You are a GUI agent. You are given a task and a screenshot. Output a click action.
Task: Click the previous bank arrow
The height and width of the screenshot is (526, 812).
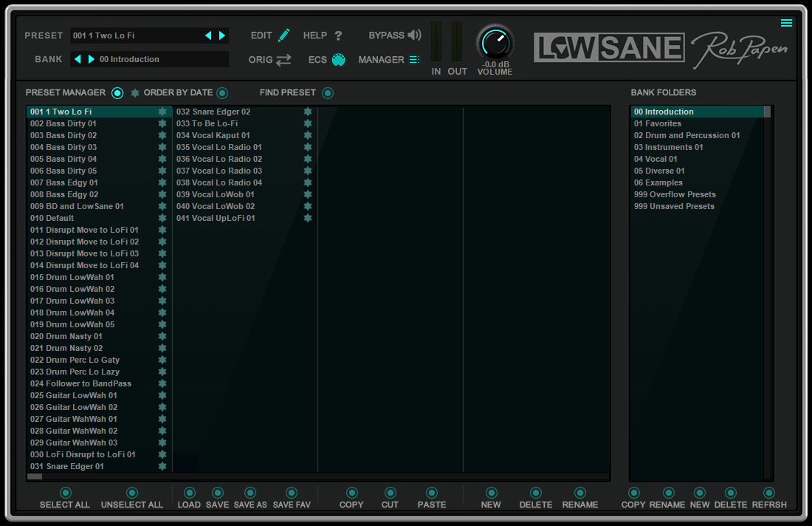point(77,60)
